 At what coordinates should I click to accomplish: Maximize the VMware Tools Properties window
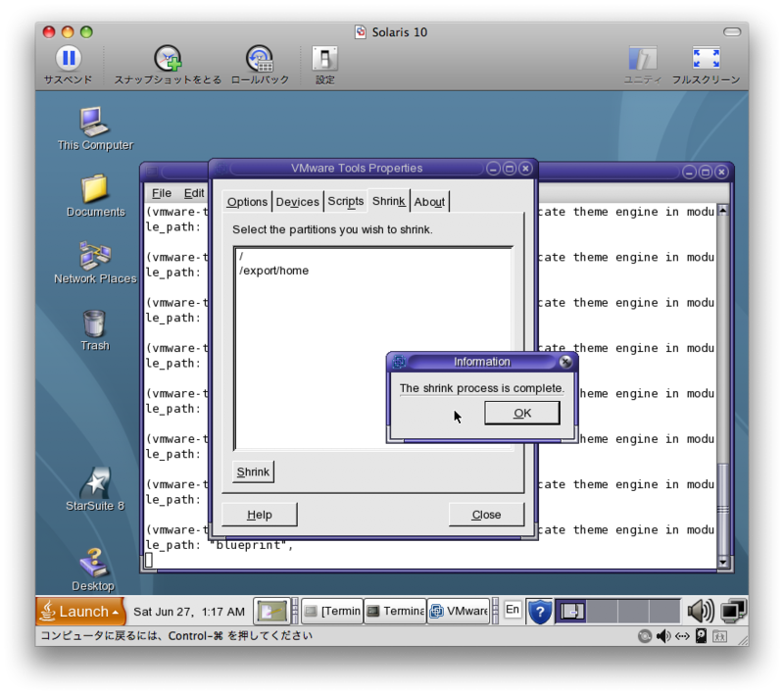click(x=510, y=169)
